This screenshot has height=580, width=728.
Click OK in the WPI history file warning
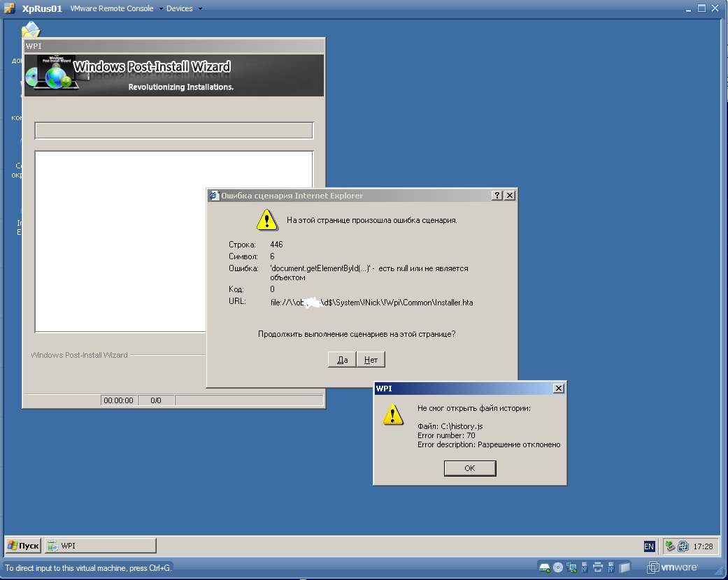point(469,468)
